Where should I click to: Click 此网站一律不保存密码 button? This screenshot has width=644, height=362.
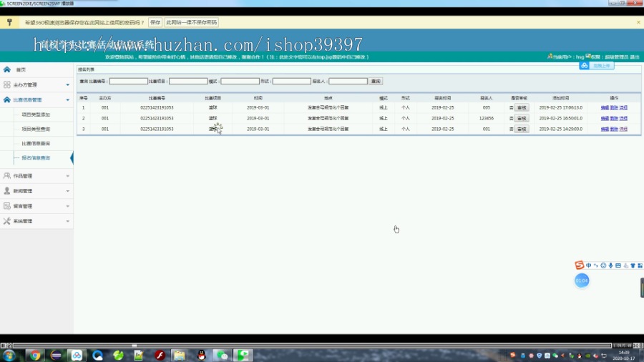coord(191,22)
